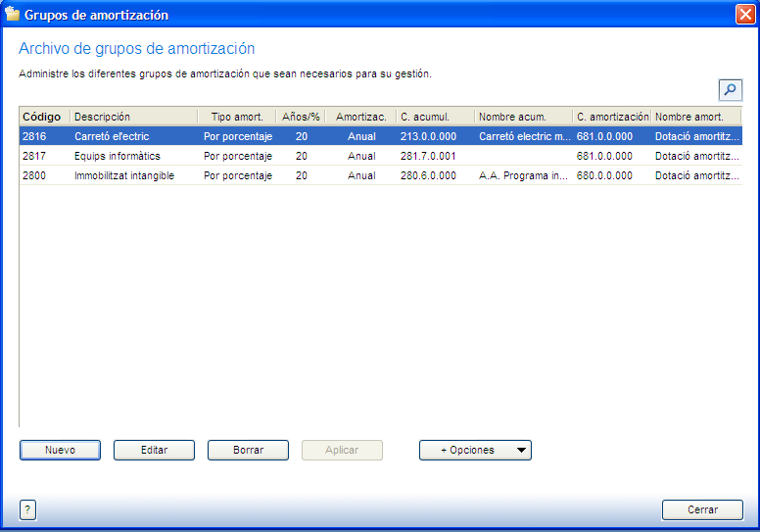Click the folder icon in title bar

coord(12,15)
